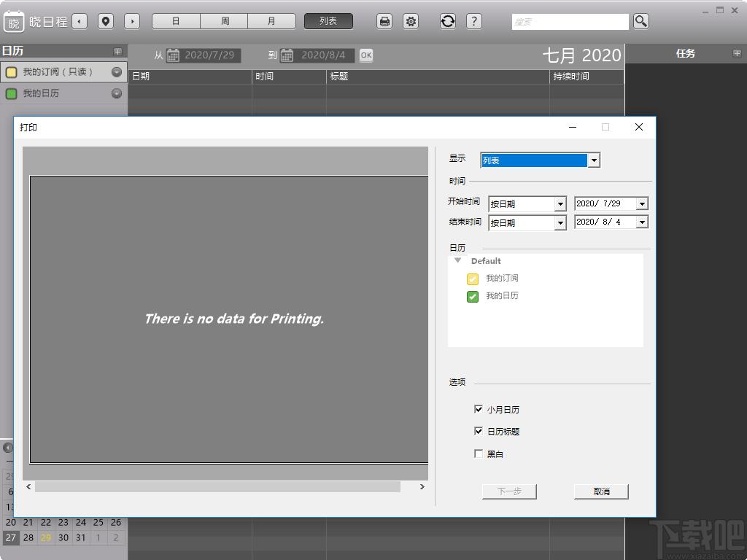Click the 下一步 next button
This screenshot has height=560, width=747.
pyautogui.click(x=509, y=491)
